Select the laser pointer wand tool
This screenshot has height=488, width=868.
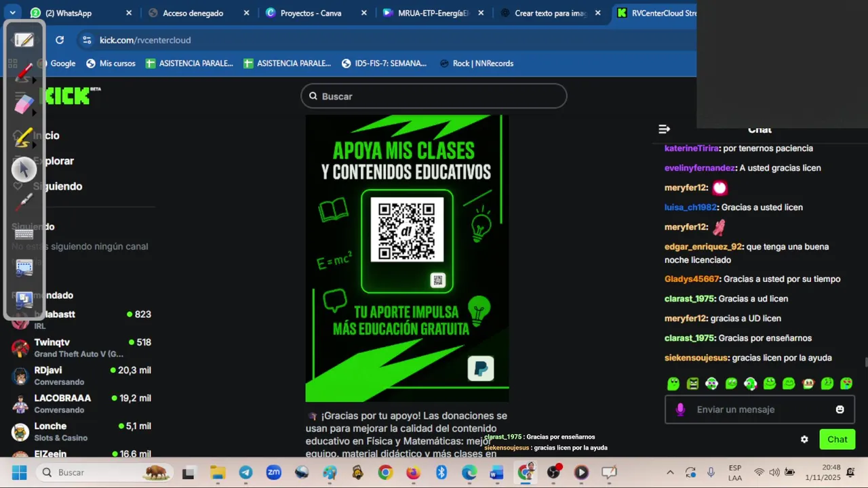24,201
